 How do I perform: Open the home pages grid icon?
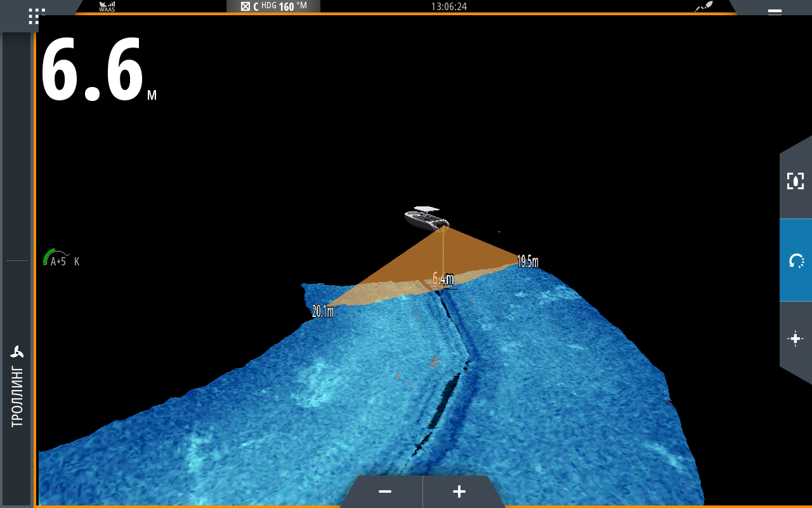point(37,17)
